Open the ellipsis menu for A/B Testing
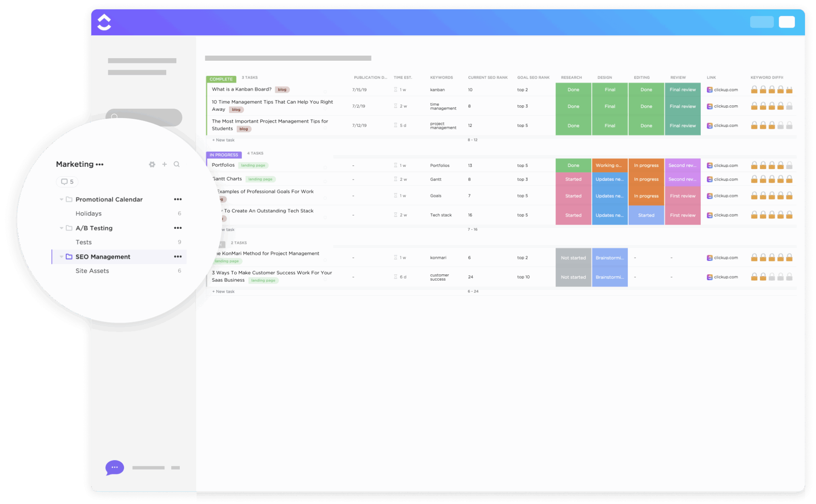Image resolution: width=816 pixels, height=504 pixels. tap(178, 228)
